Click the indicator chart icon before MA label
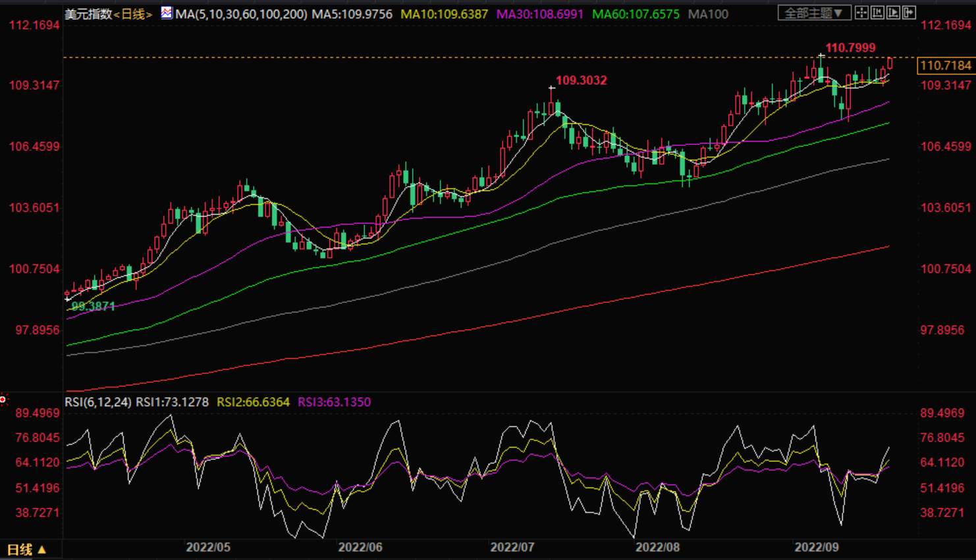976x560 pixels. click(x=167, y=13)
